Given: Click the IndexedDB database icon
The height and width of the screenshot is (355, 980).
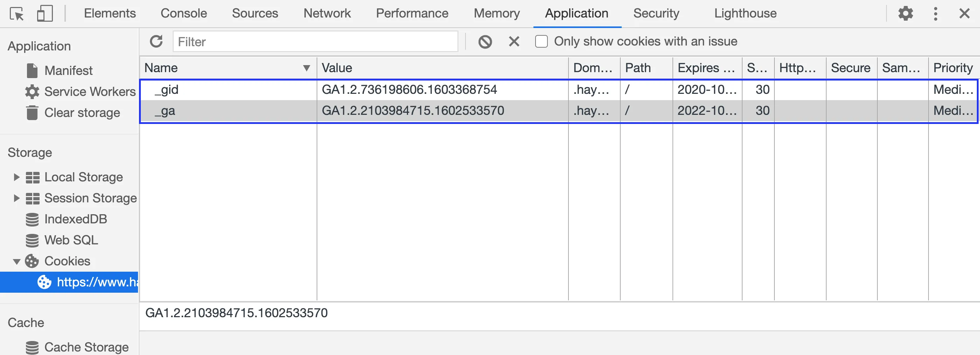Looking at the screenshot, I should pos(32,219).
